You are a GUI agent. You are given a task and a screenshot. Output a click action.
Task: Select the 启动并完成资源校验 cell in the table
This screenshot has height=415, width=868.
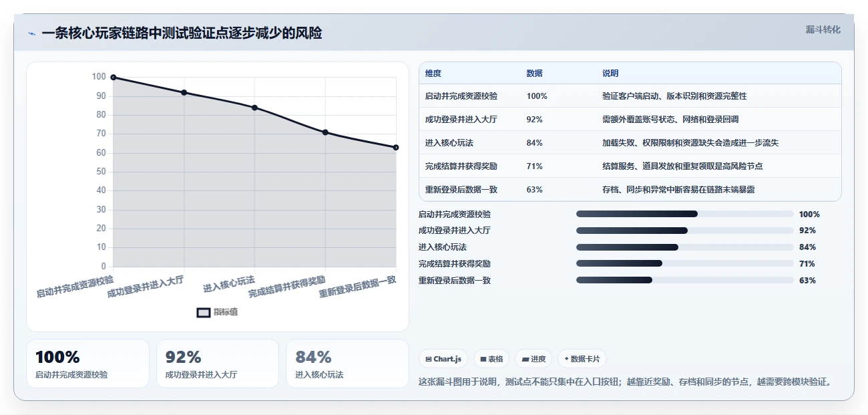(x=461, y=96)
